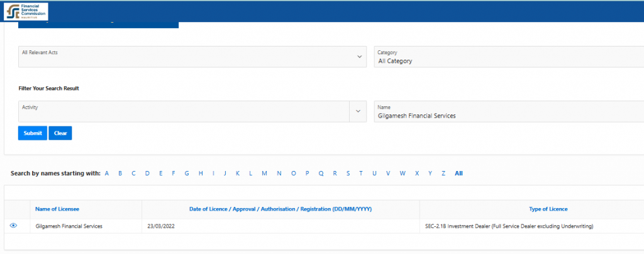Filter names starting with C

(x=133, y=173)
